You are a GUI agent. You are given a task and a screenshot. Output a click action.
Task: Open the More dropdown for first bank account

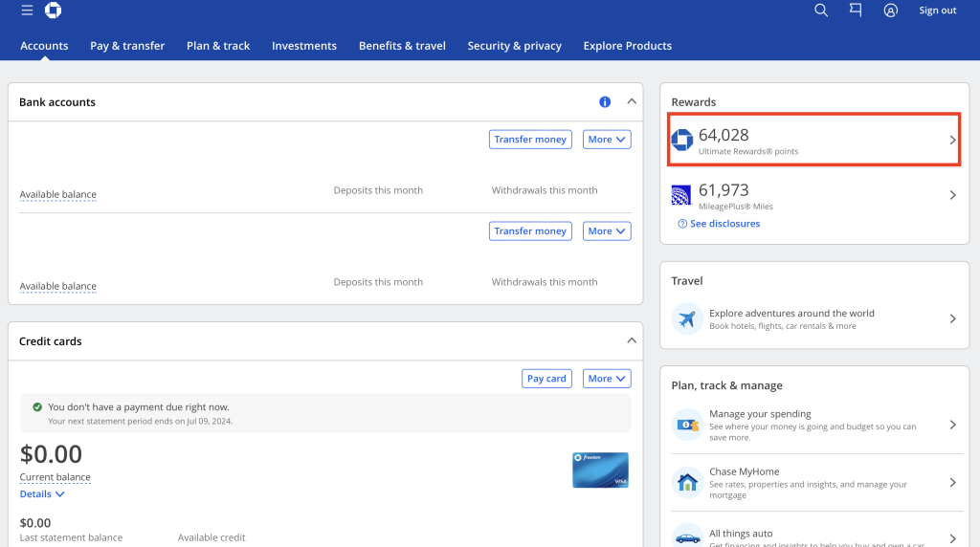[607, 140]
